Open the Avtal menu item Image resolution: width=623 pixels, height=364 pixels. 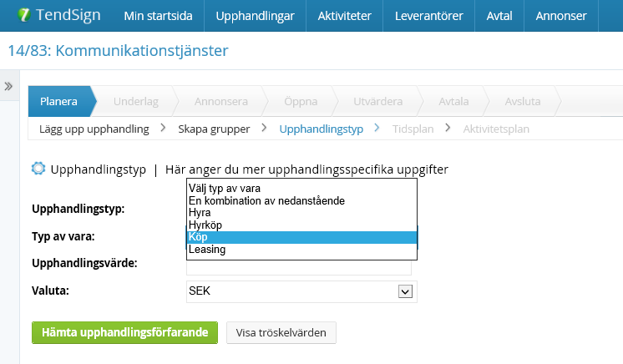click(499, 16)
